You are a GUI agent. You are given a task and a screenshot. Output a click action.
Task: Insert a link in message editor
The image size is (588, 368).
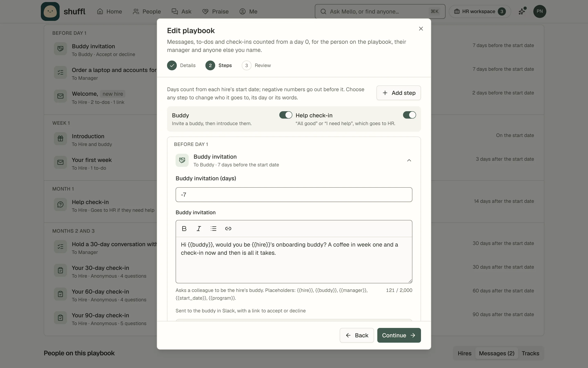pyautogui.click(x=228, y=229)
